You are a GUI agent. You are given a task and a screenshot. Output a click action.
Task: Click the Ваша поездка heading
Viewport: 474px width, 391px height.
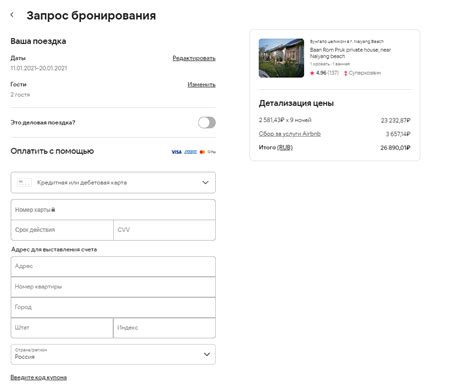(38, 41)
